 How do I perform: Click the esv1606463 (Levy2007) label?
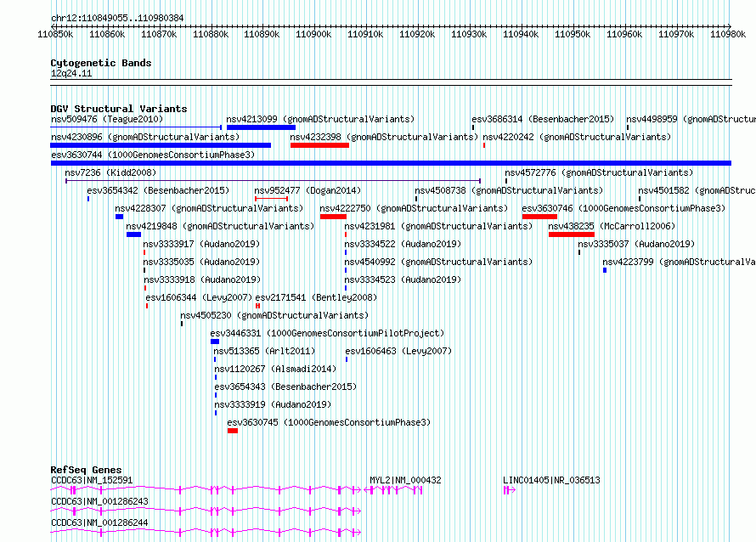coord(398,351)
